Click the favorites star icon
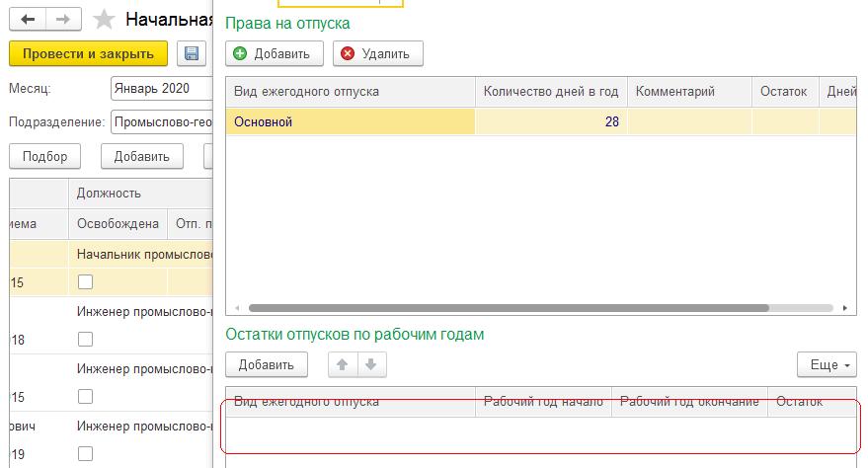The width and height of the screenshot is (868, 468). pos(104,20)
